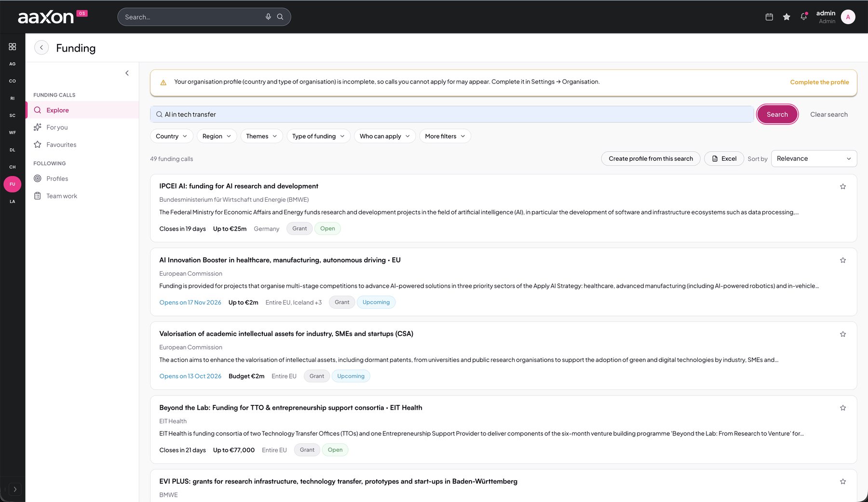Click Clear search
Viewport: 868px width, 502px height.
[828, 114]
